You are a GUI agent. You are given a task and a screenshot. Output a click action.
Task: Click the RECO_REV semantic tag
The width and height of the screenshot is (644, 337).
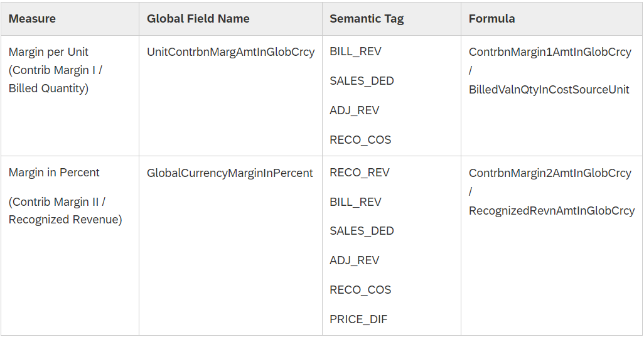pos(360,173)
